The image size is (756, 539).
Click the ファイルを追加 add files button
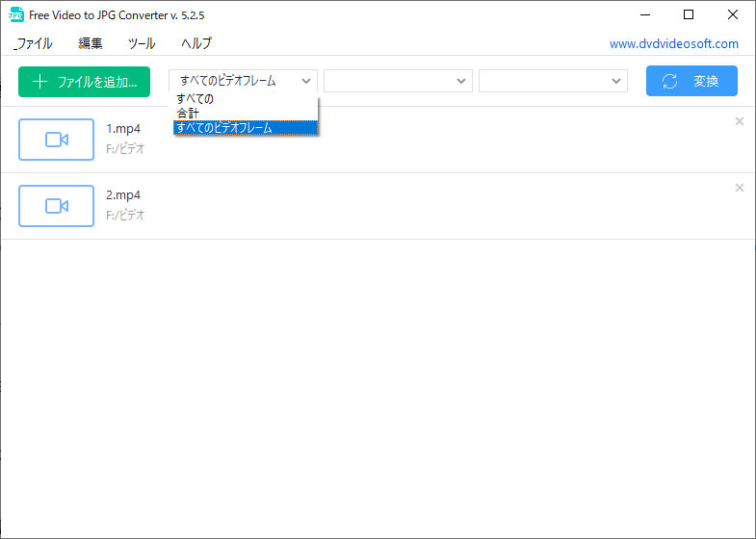click(84, 82)
